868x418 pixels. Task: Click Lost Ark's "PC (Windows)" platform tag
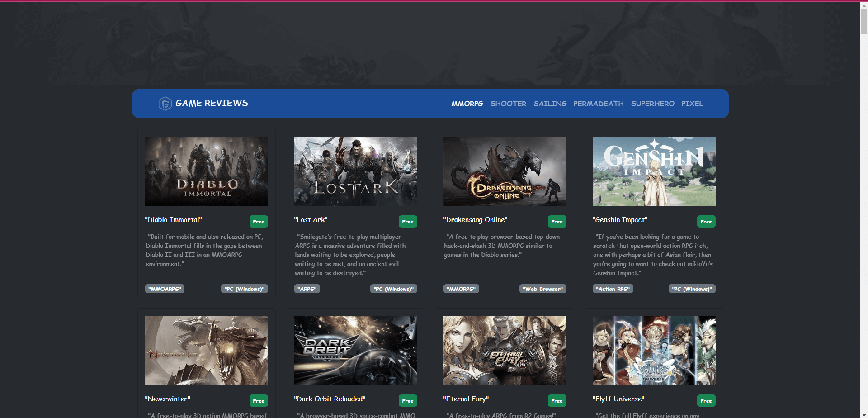pyautogui.click(x=393, y=289)
